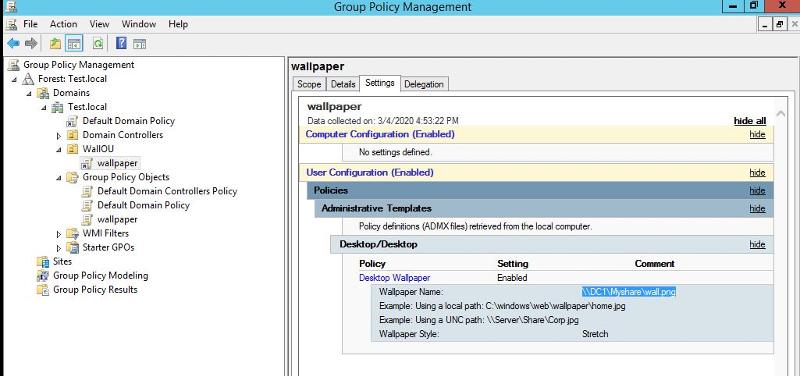Collapse the Domains tree node

coord(30,93)
